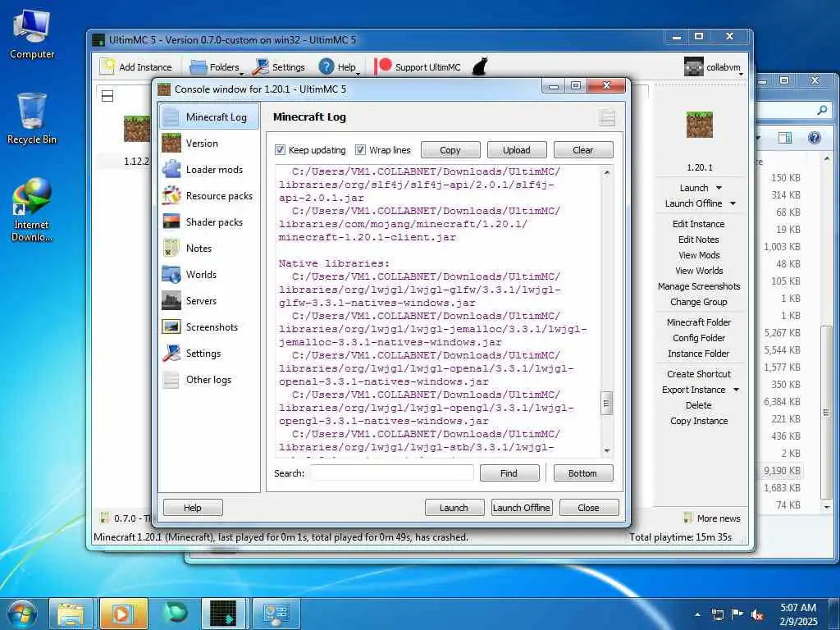Expand the Launch Offline dropdown arrow in right panel
840x630 pixels.
click(733, 203)
